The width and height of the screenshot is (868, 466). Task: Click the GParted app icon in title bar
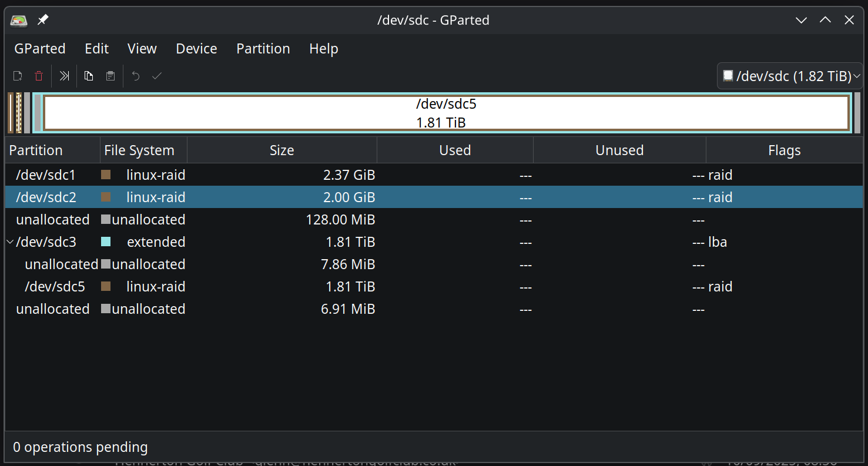[x=19, y=20]
